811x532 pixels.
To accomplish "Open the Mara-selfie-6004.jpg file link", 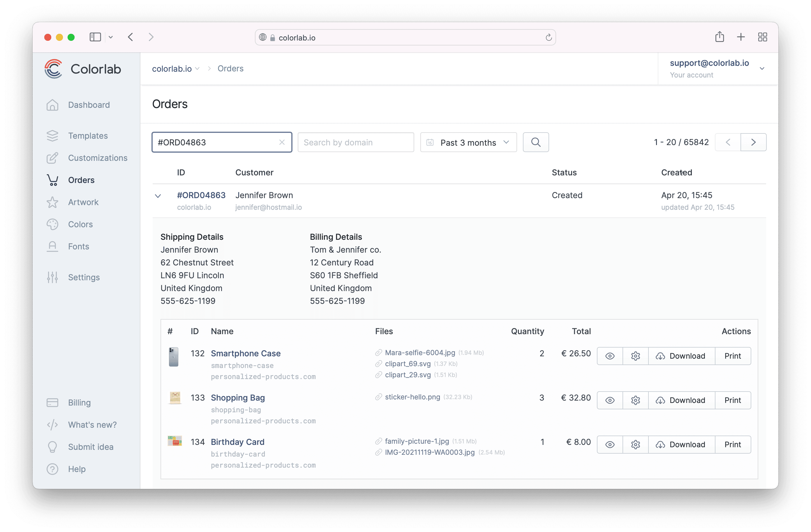I will click(x=420, y=353).
